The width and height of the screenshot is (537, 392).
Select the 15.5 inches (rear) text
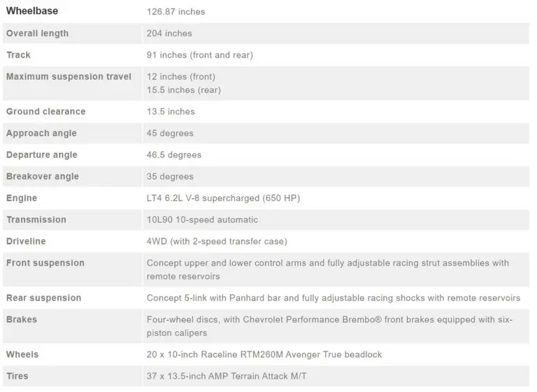182,90
